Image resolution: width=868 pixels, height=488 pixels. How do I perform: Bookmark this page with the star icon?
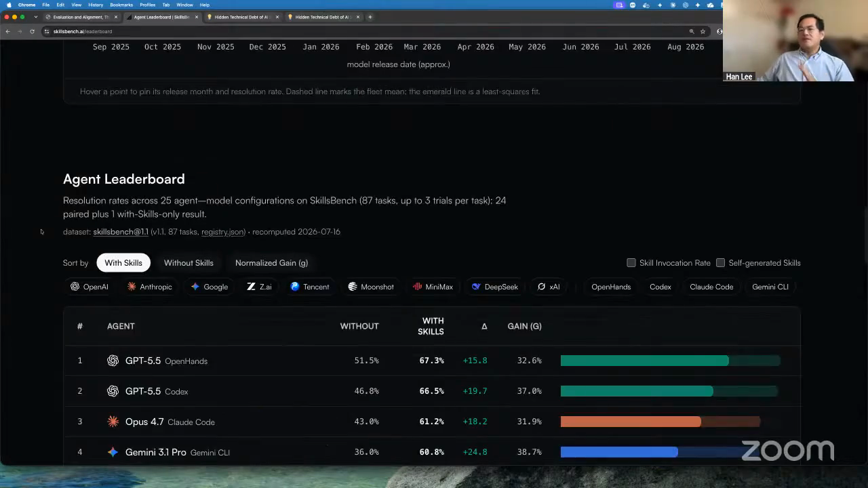coord(703,31)
